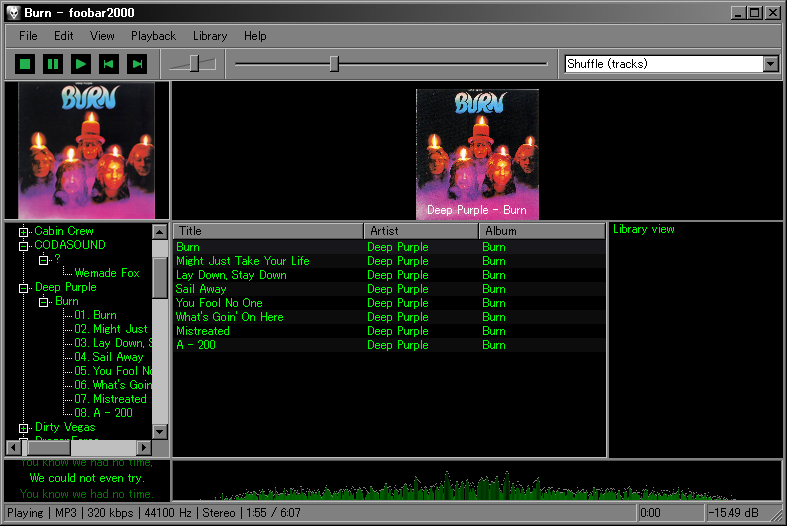The height and width of the screenshot is (526, 787).
Task: Select 'Mistreated' in the playlist
Action: pos(389,331)
